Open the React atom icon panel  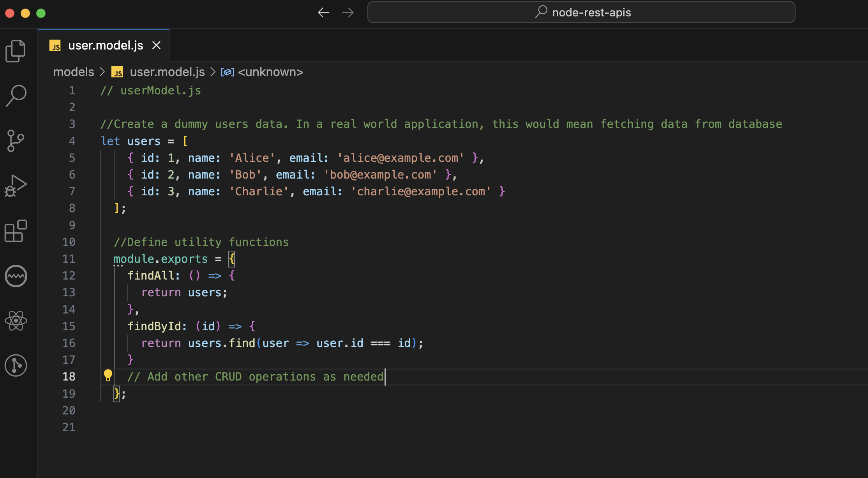(x=16, y=321)
